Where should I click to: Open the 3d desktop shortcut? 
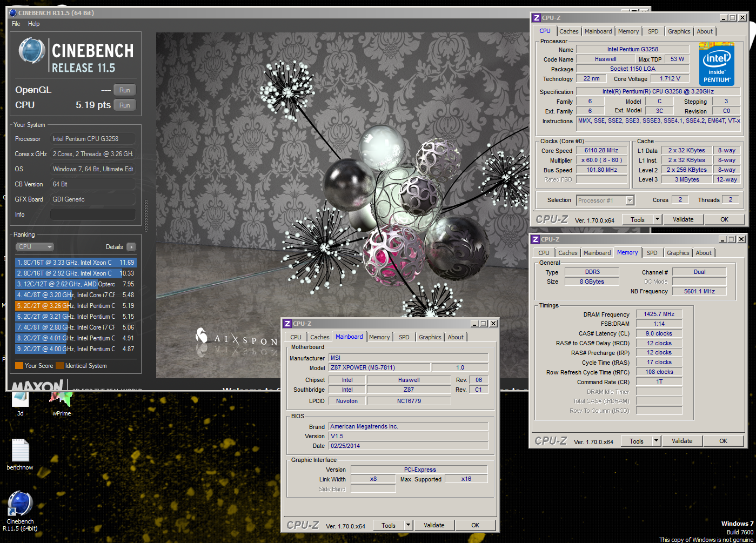(20, 403)
